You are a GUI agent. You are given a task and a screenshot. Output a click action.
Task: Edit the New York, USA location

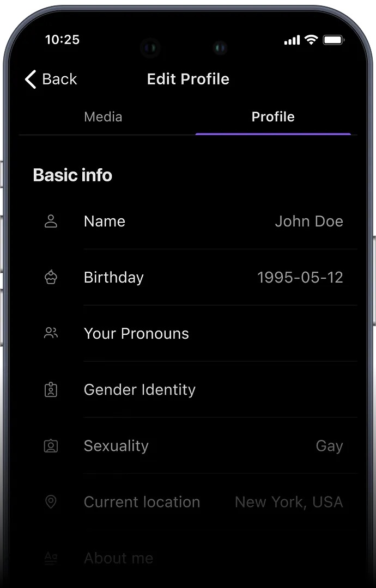tap(289, 502)
